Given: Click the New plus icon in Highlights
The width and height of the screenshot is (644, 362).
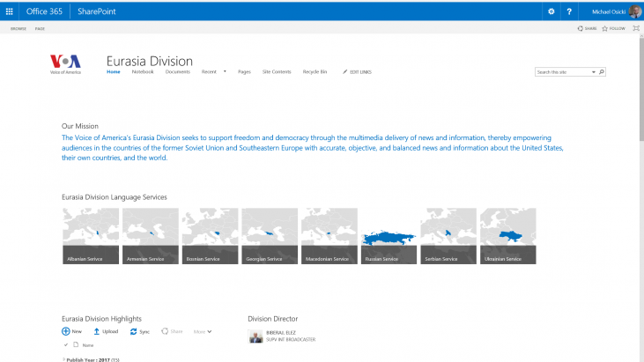Looking at the screenshot, I should click(66, 331).
